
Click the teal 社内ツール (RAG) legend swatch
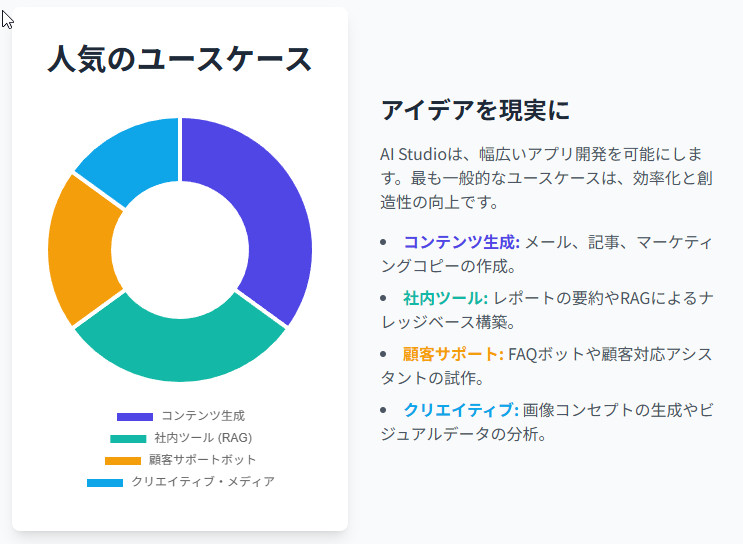[x=128, y=438]
